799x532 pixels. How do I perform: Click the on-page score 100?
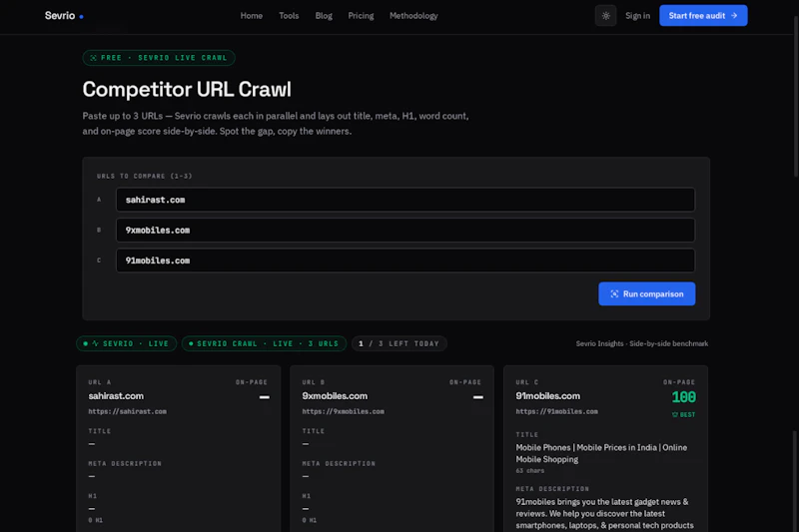(x=684, y=397)
